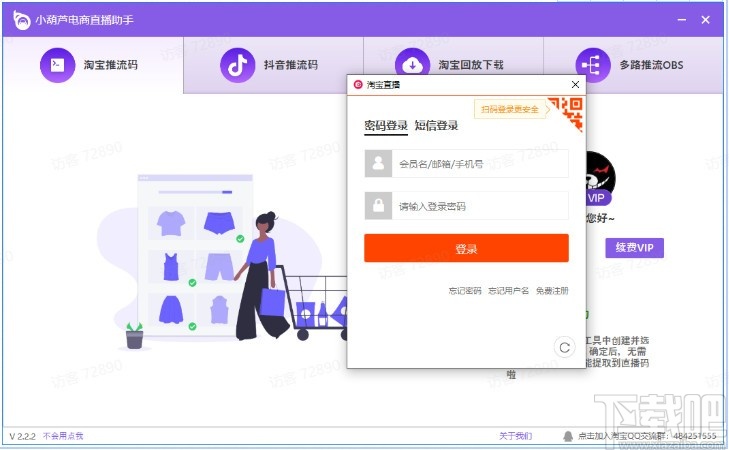
Task: Click the orange 登录 button
Action: click(466, 248)
